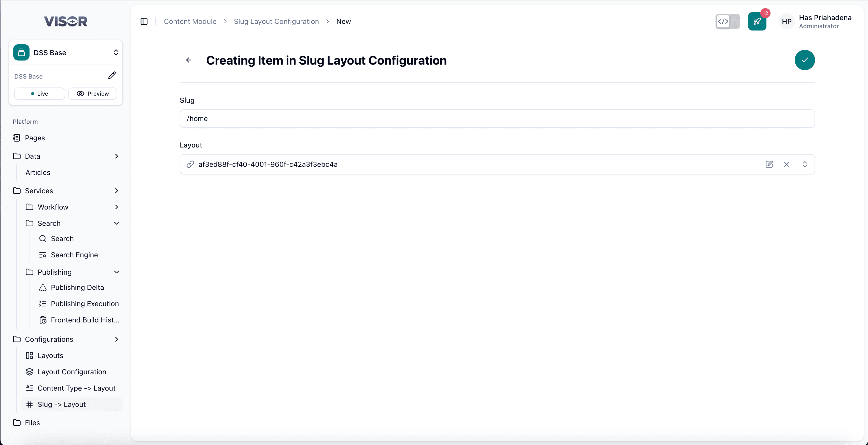Select Layout Configuration in the sidebar
868x445 pixels.
pos(72,372)
